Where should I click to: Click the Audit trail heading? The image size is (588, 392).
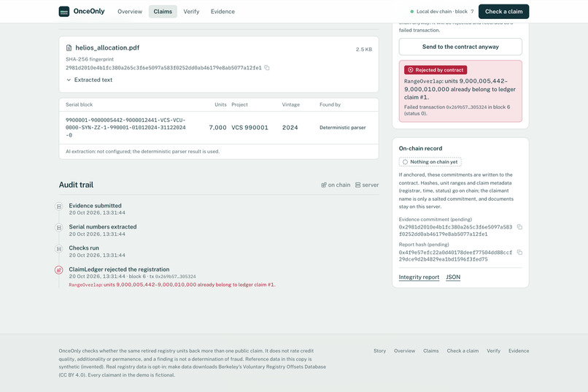[x=76, y=185]
